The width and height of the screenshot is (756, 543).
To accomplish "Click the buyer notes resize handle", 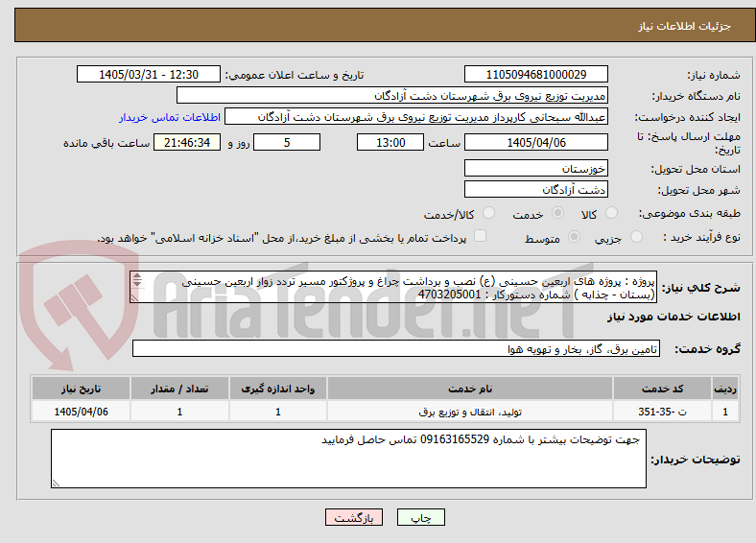I will (56, 483).
